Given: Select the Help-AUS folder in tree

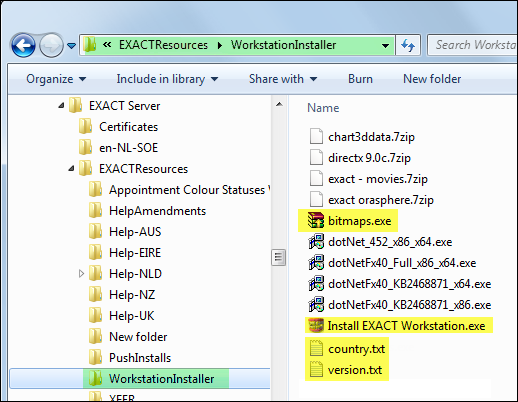Looking at the screenshot, I should coord(135,232).
